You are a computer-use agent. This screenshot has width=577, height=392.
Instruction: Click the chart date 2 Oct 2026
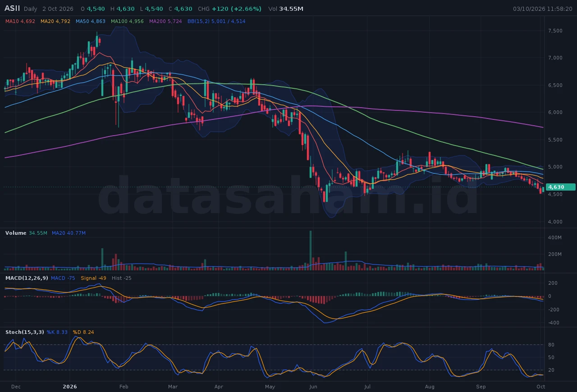pyautogui.click(x=58, y=9)
